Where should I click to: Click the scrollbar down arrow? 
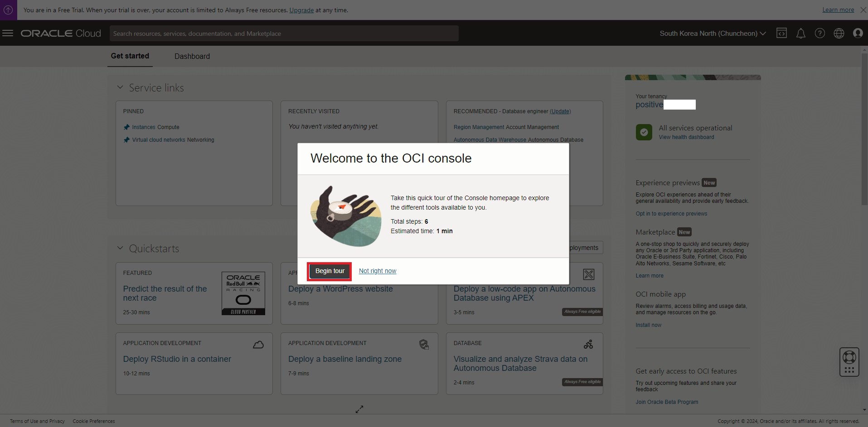tap(864, 410)
